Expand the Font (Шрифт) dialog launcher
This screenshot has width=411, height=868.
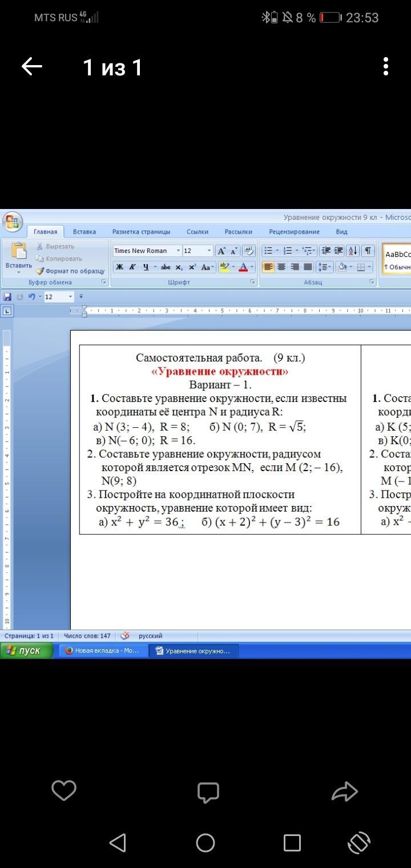252,282
